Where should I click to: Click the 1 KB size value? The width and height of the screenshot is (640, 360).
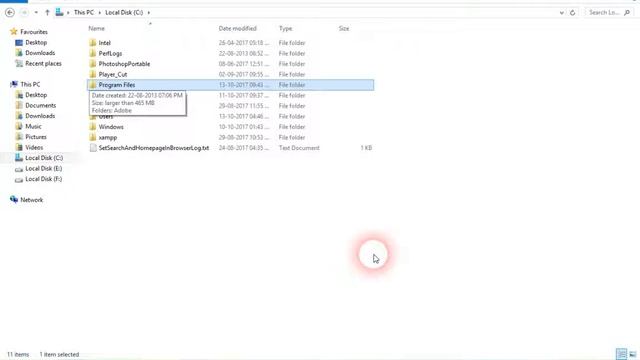(x=366, y=148)
